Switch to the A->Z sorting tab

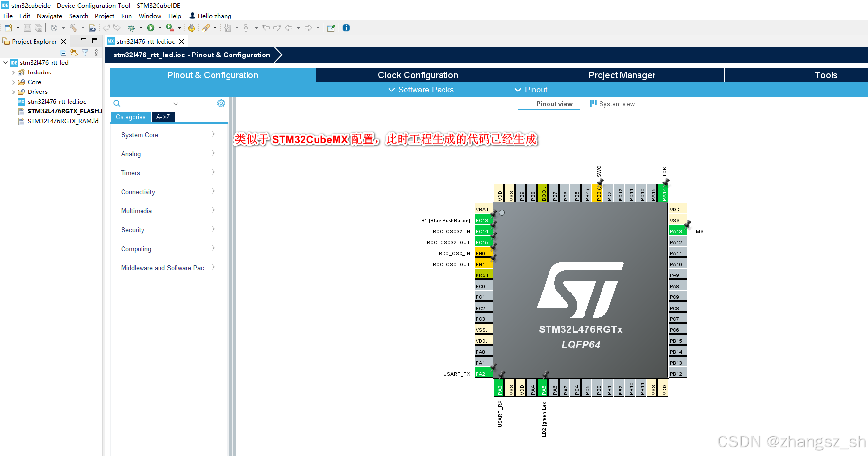pos(163,117)
